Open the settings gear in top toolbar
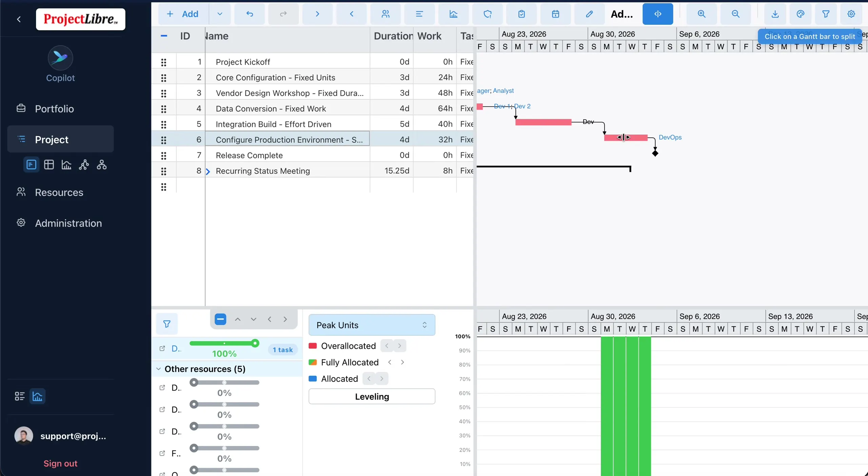The height and width of the screenshot is (476, 868). (x=851, y=14)
